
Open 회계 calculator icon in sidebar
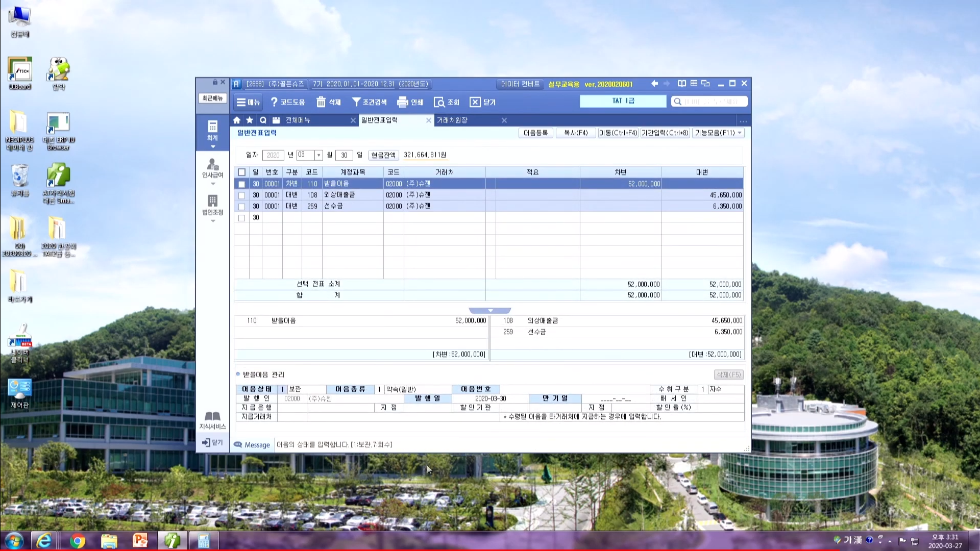[x=212, y=127]
